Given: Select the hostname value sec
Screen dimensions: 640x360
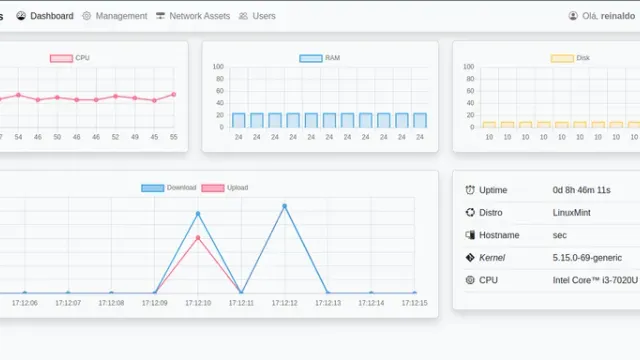Looking at the screenshot, I should pyautogui.click(x=560, y=235).
